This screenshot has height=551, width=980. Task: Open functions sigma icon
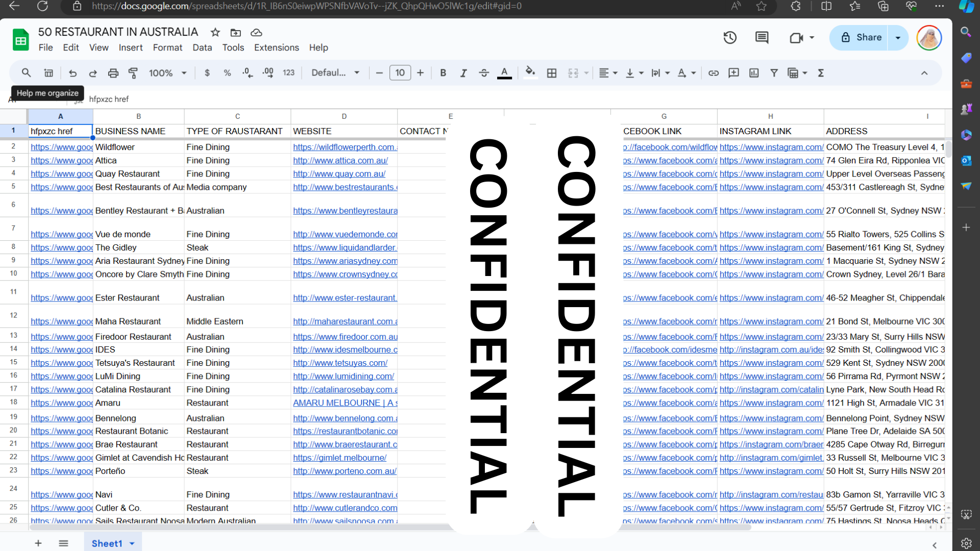pyautogui.click(x=821, y=73)
